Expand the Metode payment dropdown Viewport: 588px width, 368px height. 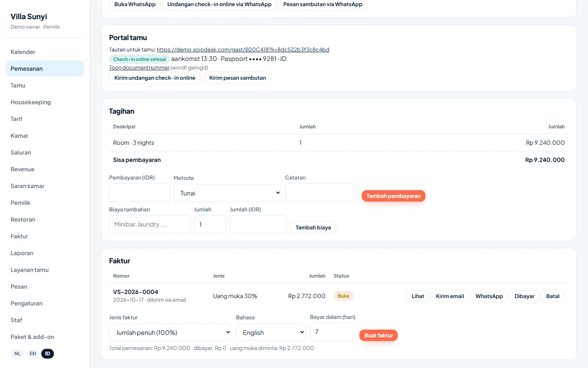[x=228, y=193]
